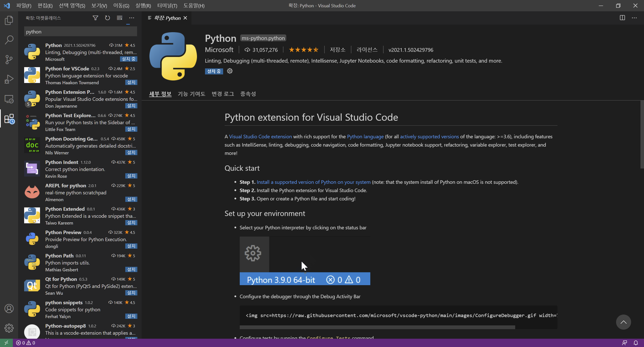Viewport: 644px width, 347px height.
Task: Open the 실행(R) menu
Action: [x=143, y=6]
